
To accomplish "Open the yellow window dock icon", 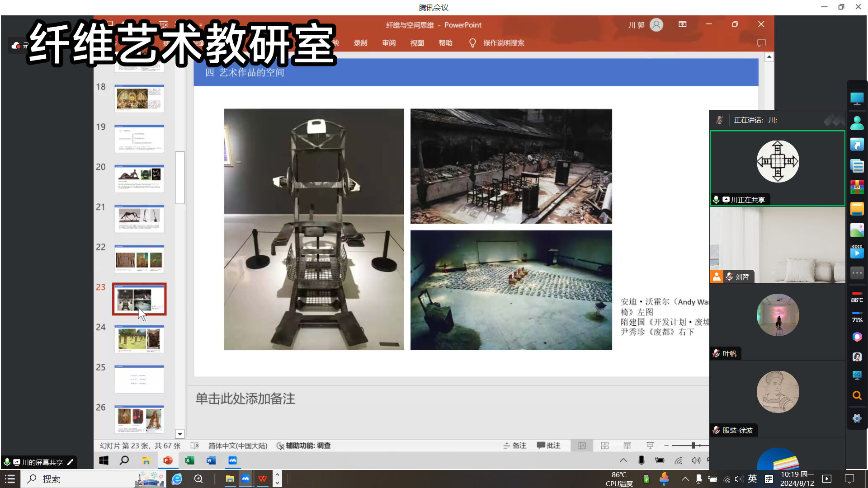I will [x=857, y=209].
